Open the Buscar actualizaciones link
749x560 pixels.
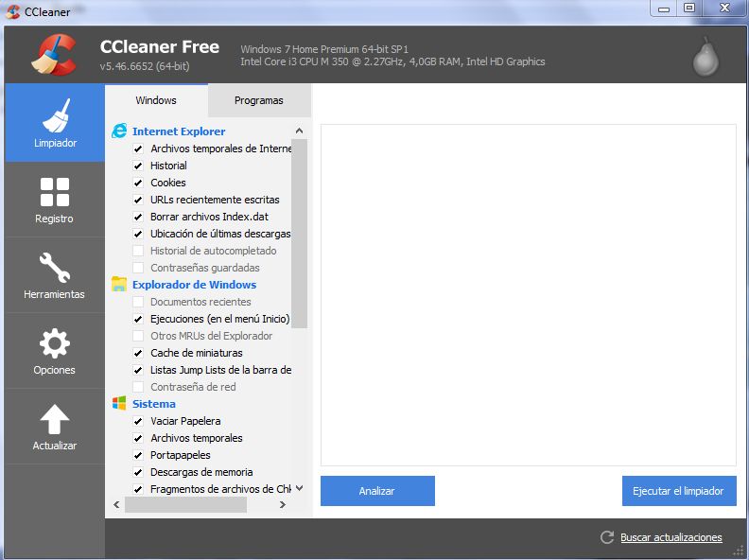[671, 537]
